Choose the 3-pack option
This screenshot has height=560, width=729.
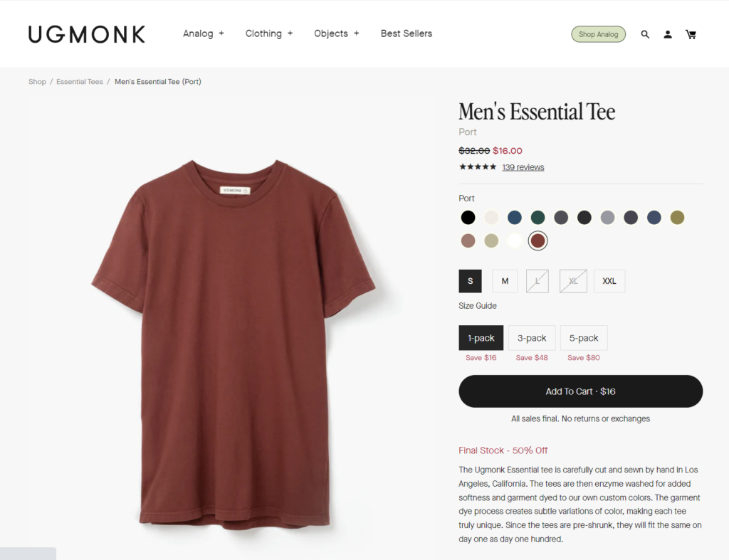click(x=532, y=338)
